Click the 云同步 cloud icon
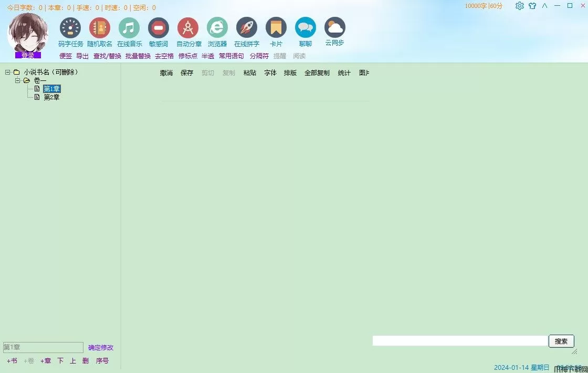 click(334, 28)
